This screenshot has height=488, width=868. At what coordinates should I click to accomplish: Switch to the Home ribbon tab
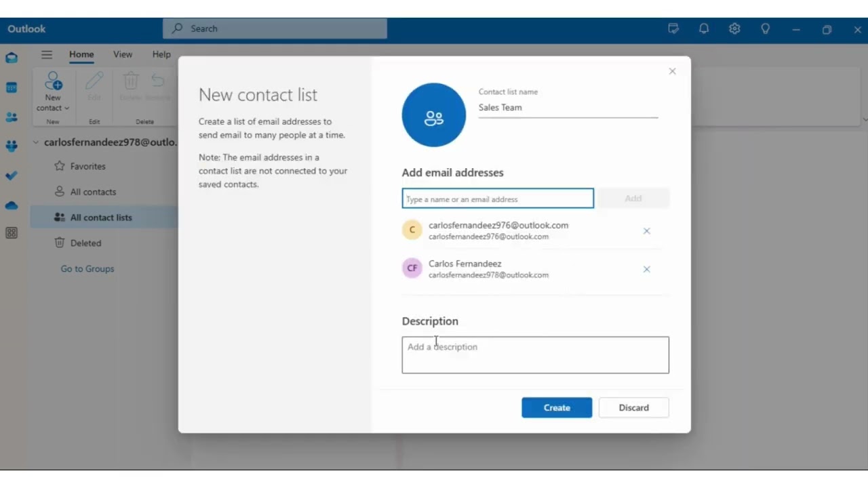point(81,54)
